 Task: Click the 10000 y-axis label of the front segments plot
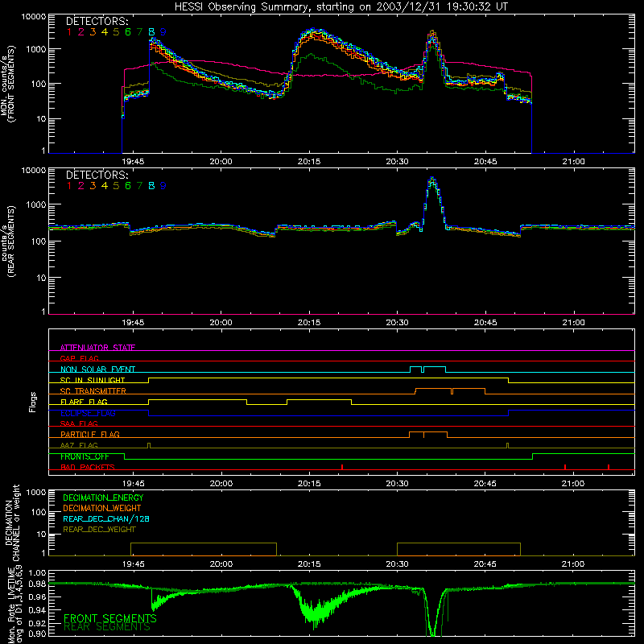coord(34,17)
